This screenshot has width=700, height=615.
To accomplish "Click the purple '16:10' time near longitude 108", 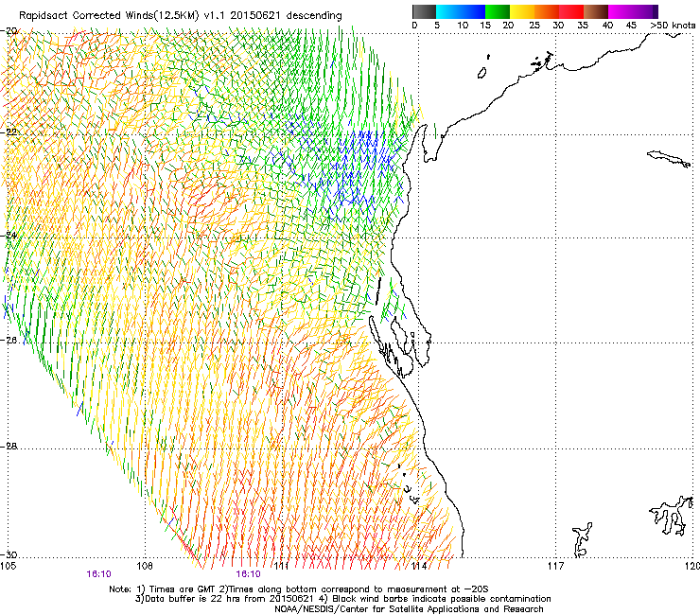I will coord(98,574).
